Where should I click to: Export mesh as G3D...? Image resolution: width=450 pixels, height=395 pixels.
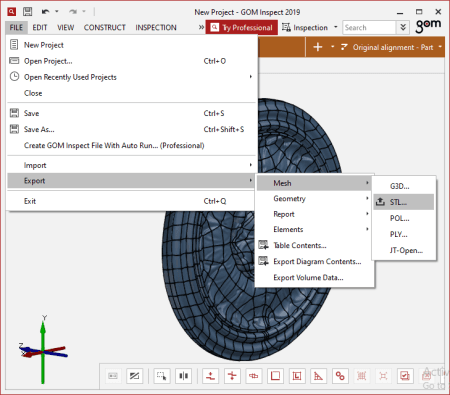coord(404,186)
